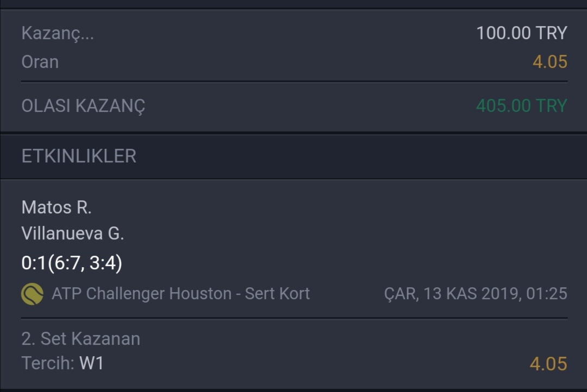Tap the divider line below Oran row
This screenshot has height=392, width=587.
tap(294, 81)
